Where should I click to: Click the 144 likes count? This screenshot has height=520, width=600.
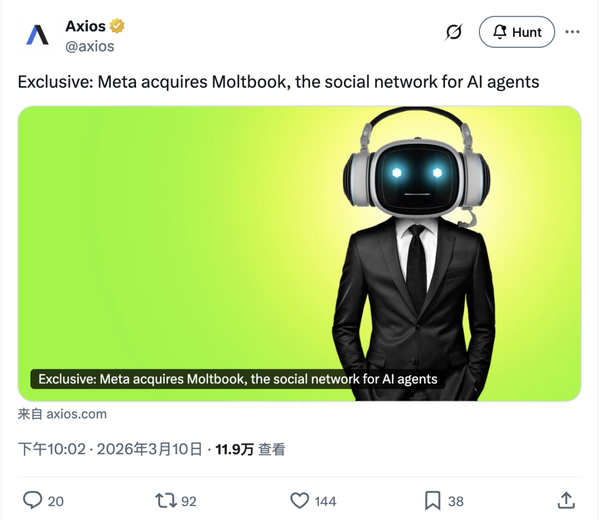click(325, 501)
